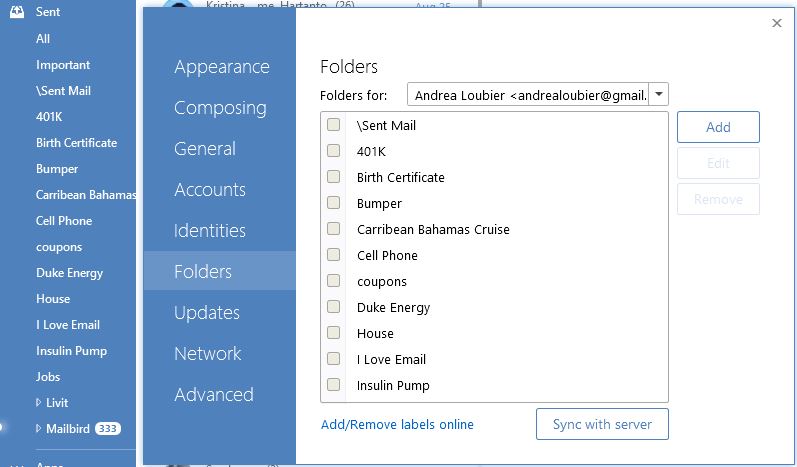Expand the Livit folder tree

[x=39, y=403]
